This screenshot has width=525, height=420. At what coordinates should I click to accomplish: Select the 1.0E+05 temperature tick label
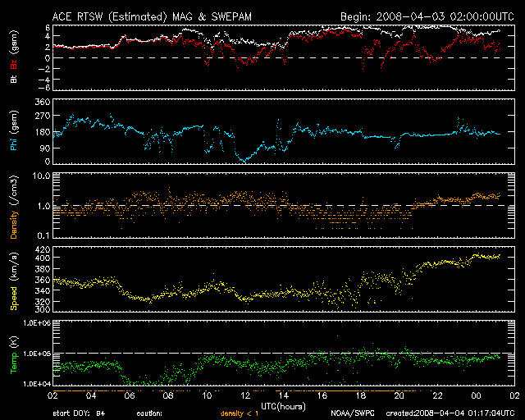pos(37,354)
